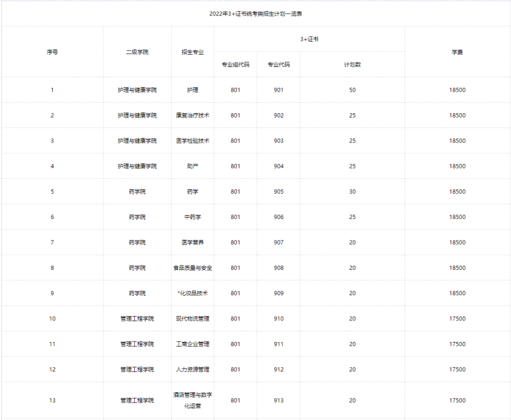
Task: Select major code 905
Action: coord(279,191)
